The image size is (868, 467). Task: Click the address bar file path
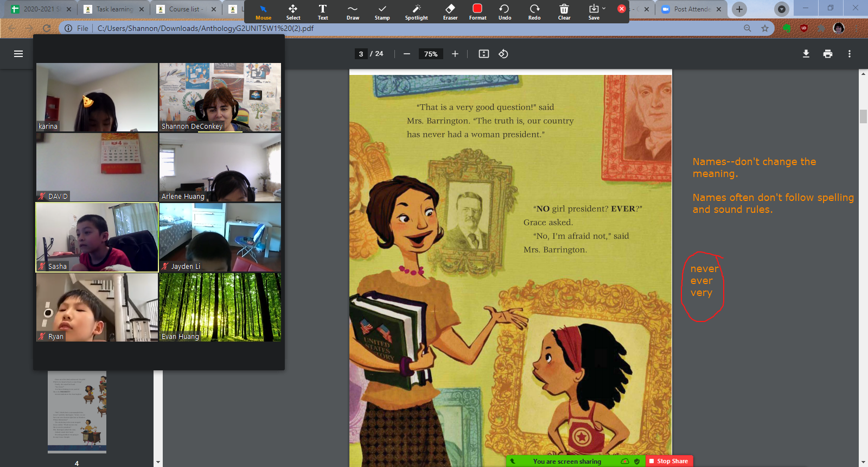[x=206, y=28]
